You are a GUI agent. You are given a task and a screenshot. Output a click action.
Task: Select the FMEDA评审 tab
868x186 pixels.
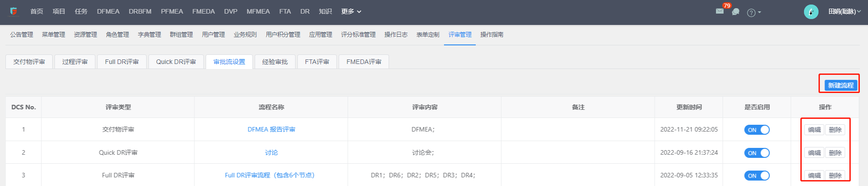click(364, 62)
